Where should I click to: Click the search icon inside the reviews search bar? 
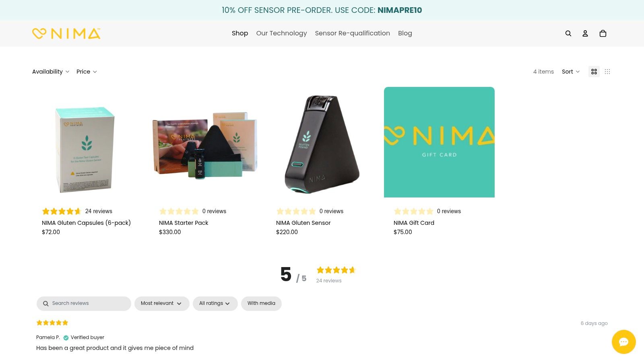pyautogui.click(x=45, y=303)
